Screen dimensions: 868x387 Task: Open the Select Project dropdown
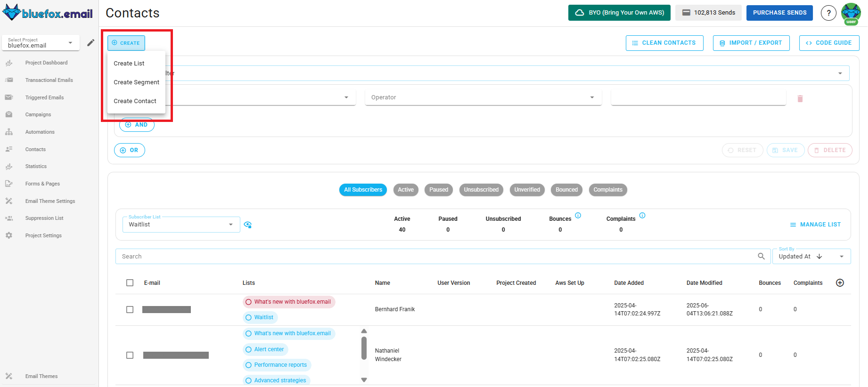[x=41, y=43]
